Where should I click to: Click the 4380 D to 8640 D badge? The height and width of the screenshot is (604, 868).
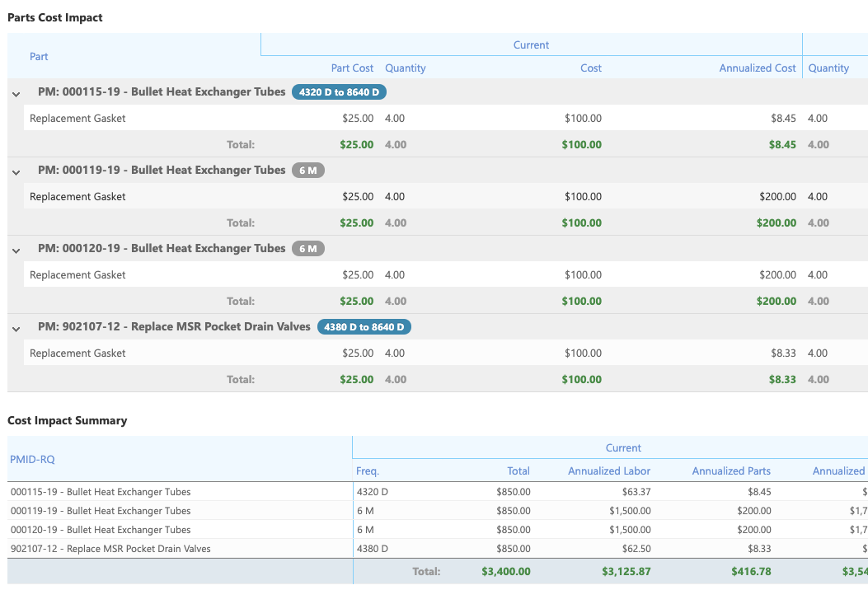pyautogui.click(x=364, y=327)
